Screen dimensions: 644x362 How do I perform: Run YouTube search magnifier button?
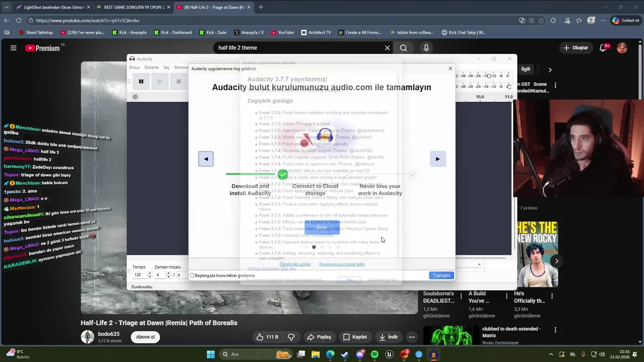404,48
